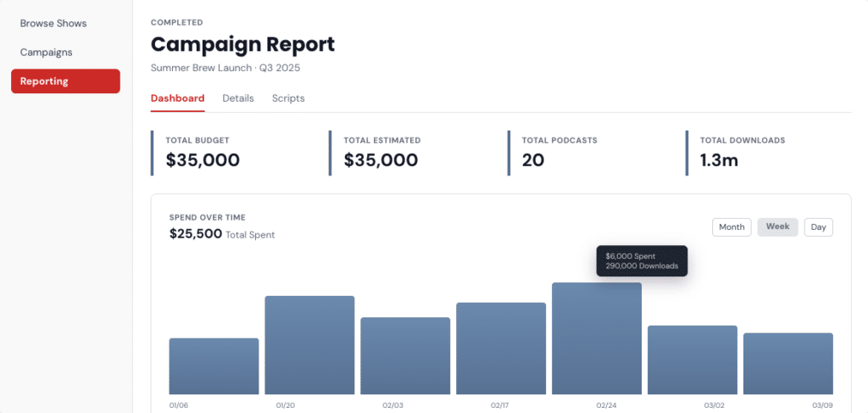This screenshot has width=868, height=413.
Task: Click the 03/02 week bar
Action: (x=693, y=360)
